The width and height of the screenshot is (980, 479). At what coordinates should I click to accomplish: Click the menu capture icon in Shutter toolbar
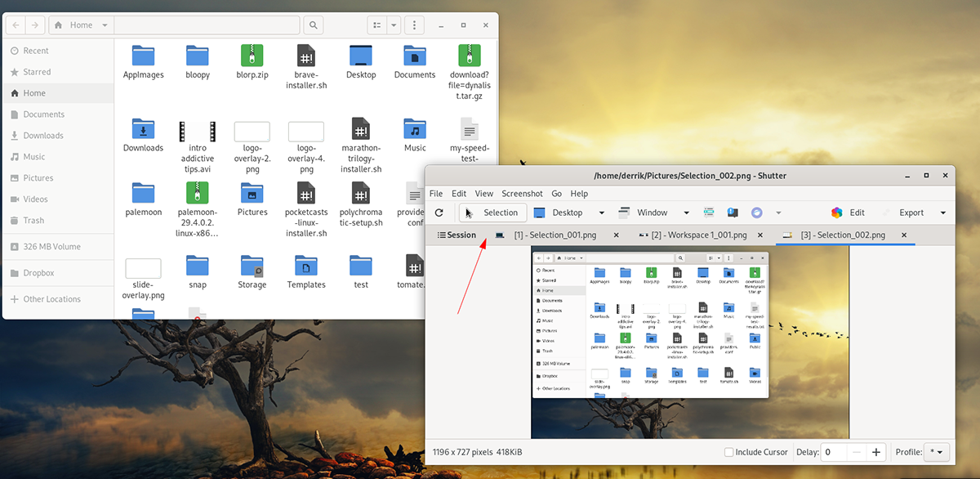[x=708, y=213]
